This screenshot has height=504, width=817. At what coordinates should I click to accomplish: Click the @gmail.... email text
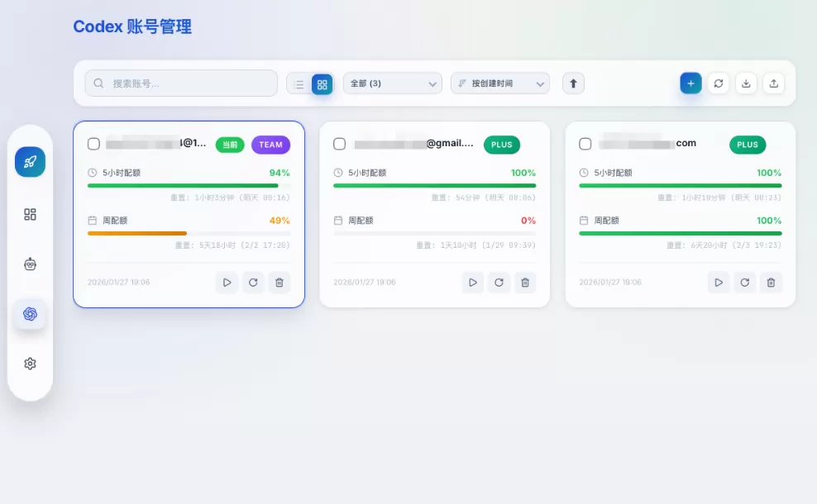point(450,143)
